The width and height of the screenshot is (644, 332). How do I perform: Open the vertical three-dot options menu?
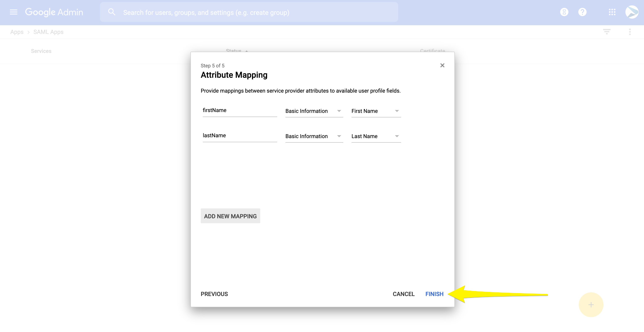click(x=630, y=32)
